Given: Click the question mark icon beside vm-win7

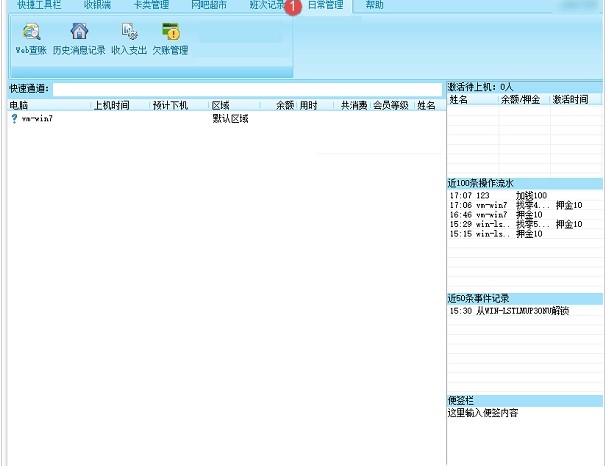Looking at the screenshot, I should [14, 119].
